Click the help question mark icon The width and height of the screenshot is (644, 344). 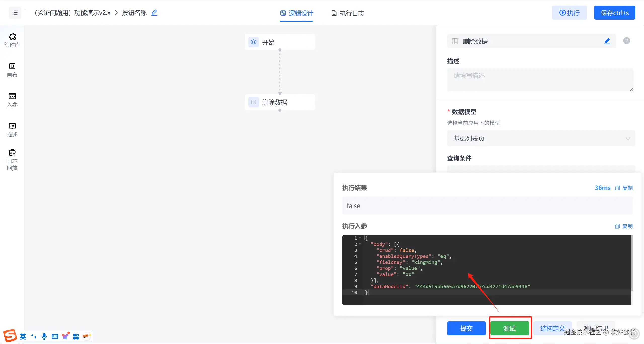[x=626, y=41]
